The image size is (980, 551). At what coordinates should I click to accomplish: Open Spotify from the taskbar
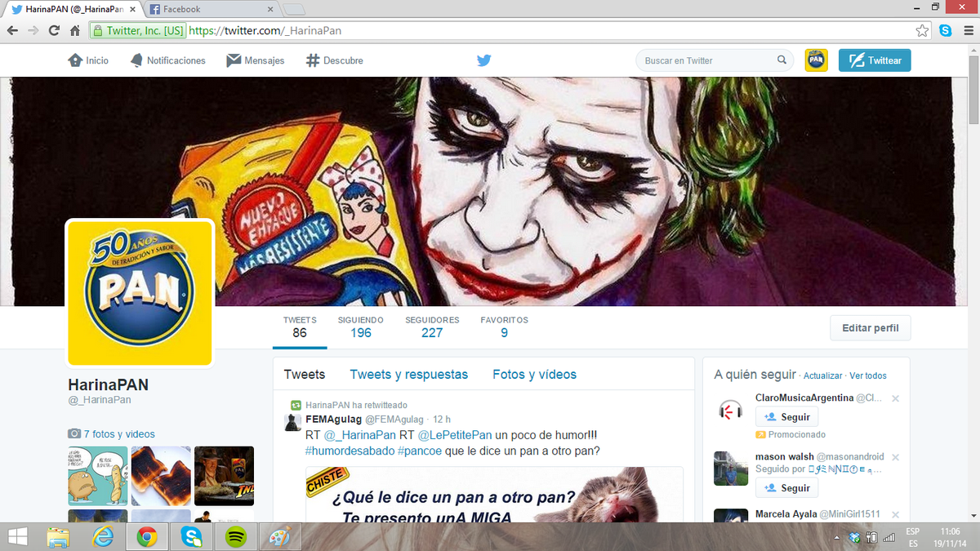click(235, 537)
